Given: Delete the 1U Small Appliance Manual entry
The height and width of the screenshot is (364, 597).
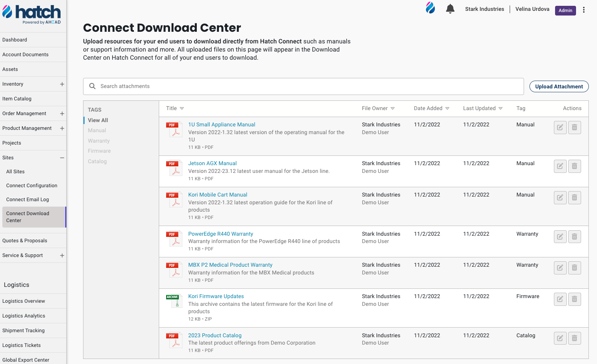Looking at the screenshot, I should click(574, 128).
